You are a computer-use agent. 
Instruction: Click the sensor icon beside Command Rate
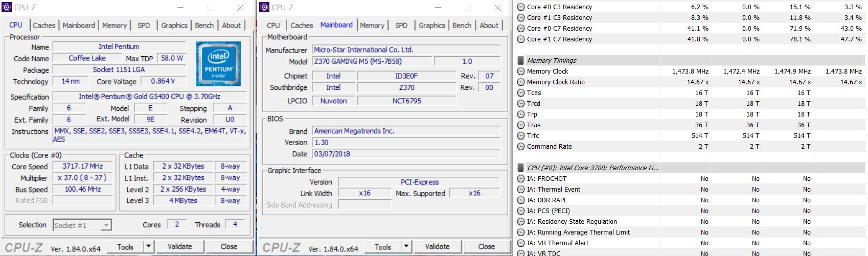pos(521,147)
